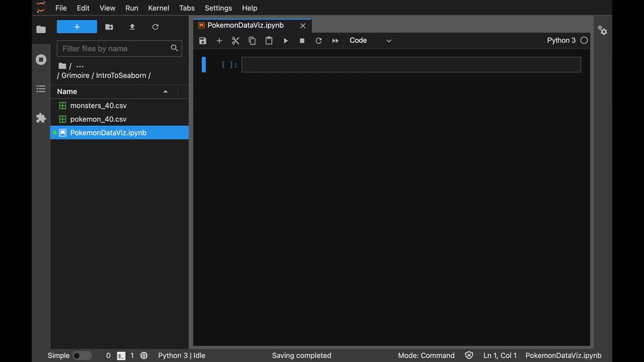Sort files by the Name column header
The image size is (644, 362).
pyautogui.click(x=114, y=92)
